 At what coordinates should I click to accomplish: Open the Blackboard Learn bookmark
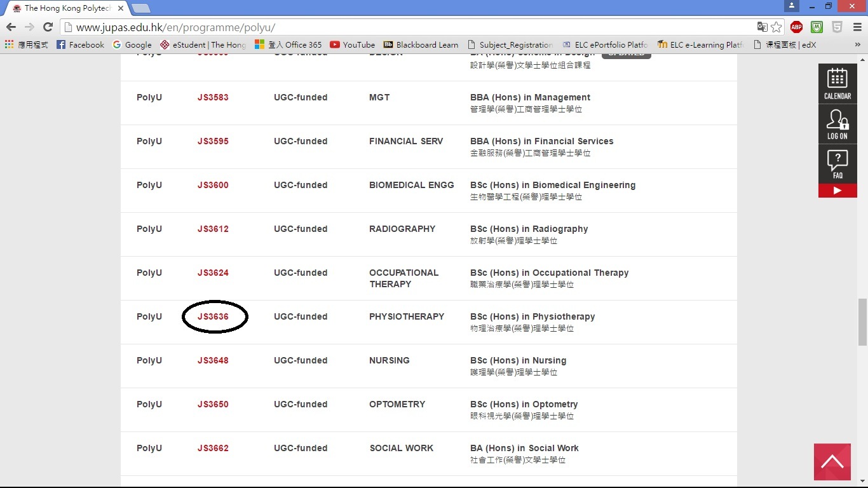tap(421, 44)
